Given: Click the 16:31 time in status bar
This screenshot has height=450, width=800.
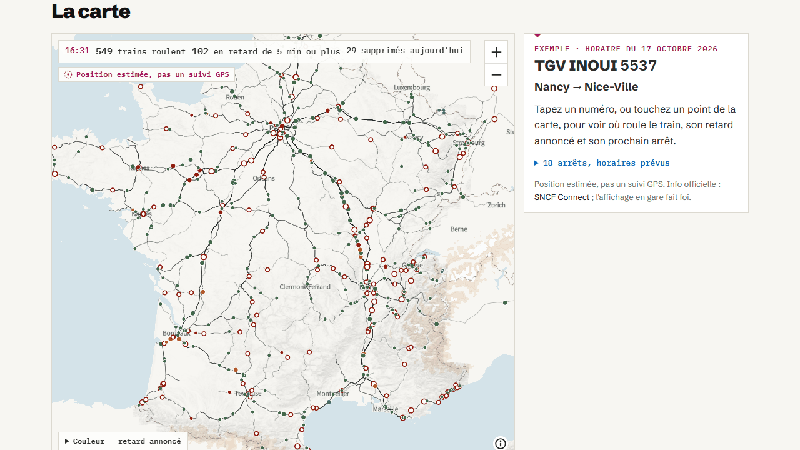Looking at the screenshot, I should point(77,51).
